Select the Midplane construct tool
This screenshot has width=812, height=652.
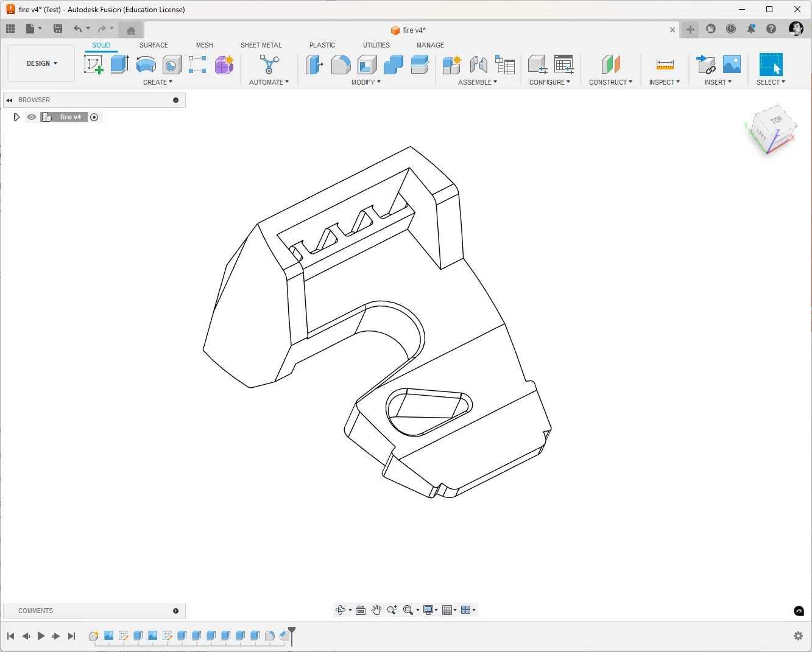[610, 64]
